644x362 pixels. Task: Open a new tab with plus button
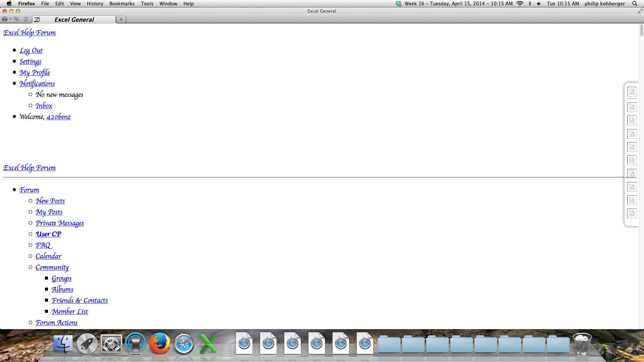tap(121, 19)
